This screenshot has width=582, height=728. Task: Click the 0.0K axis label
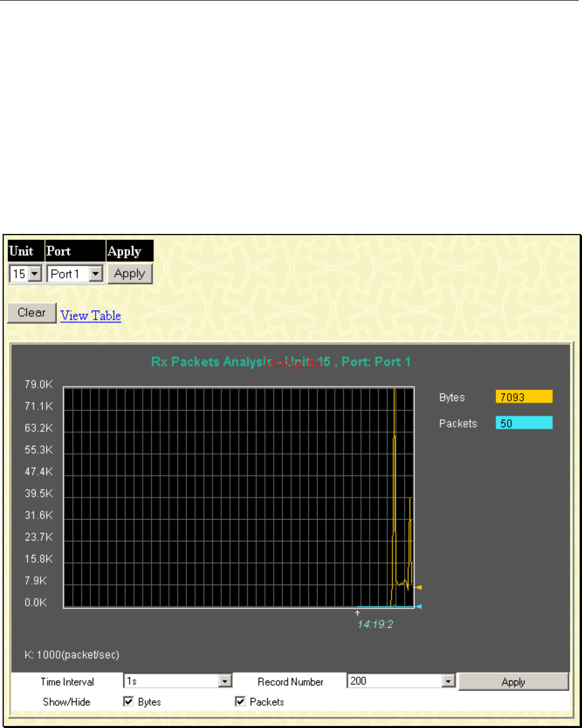(35, 602)
